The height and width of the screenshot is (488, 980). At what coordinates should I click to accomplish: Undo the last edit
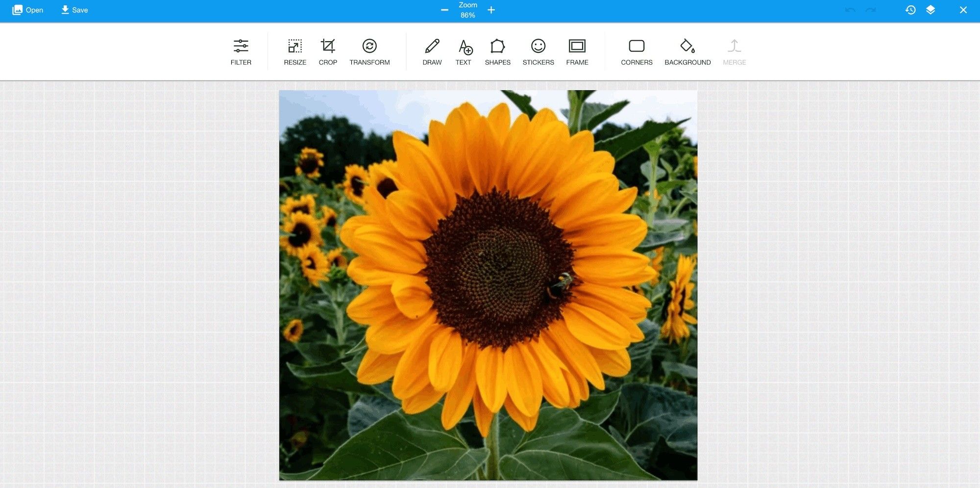pos(850,10)
